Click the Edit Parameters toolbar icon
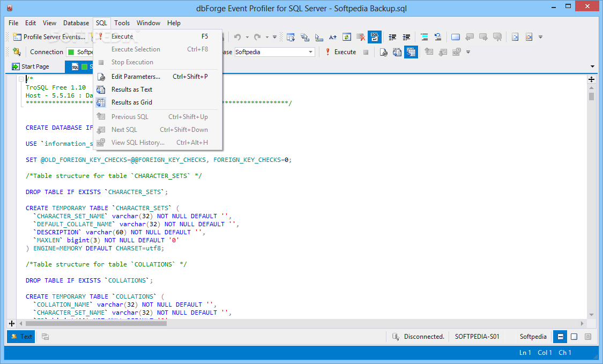Screen dimensions: 603x364 coord(383,52)
